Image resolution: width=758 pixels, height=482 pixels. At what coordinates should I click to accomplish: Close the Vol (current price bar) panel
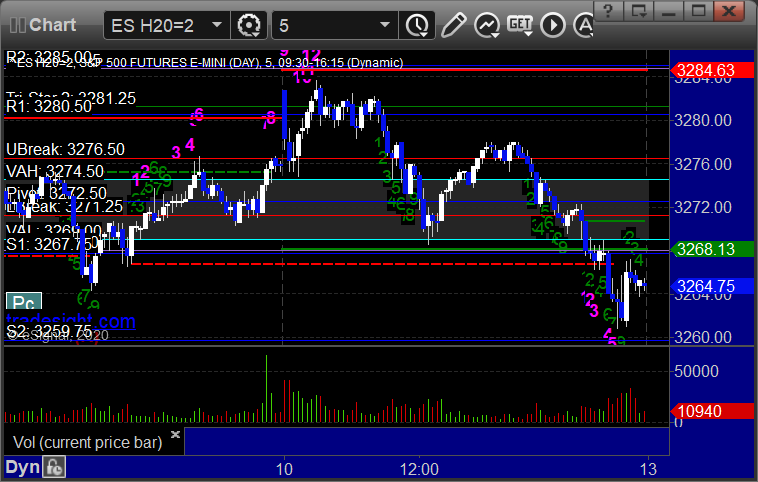[175, 434]
